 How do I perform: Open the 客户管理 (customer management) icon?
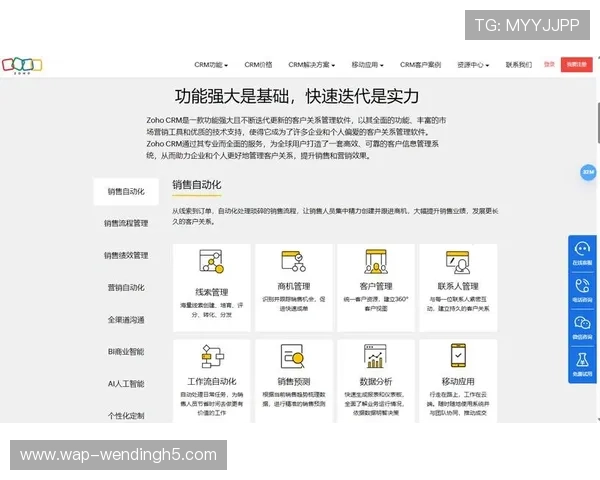click(376, 261)
